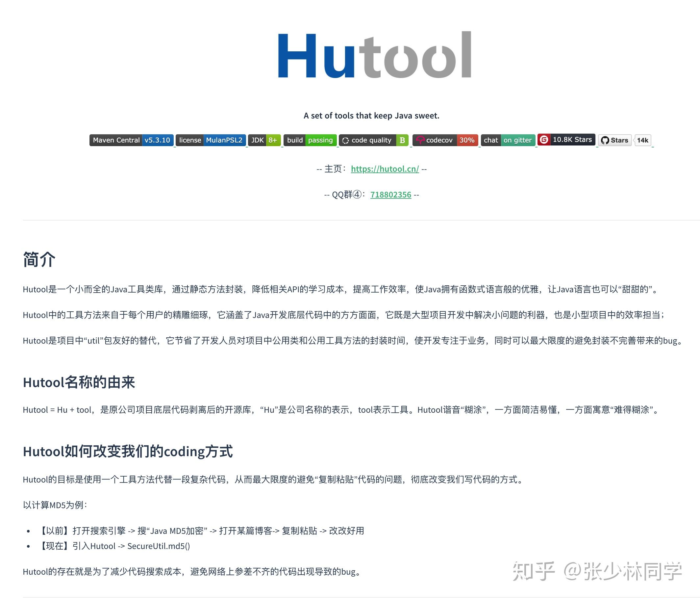Viewport: 700px width, 599px height.
Task: Click the codecov umbrella icon
Action: tap(420, 140)
